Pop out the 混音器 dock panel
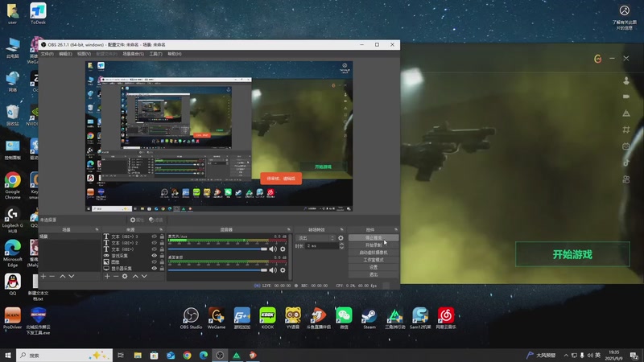 click(x=289, y=229)
